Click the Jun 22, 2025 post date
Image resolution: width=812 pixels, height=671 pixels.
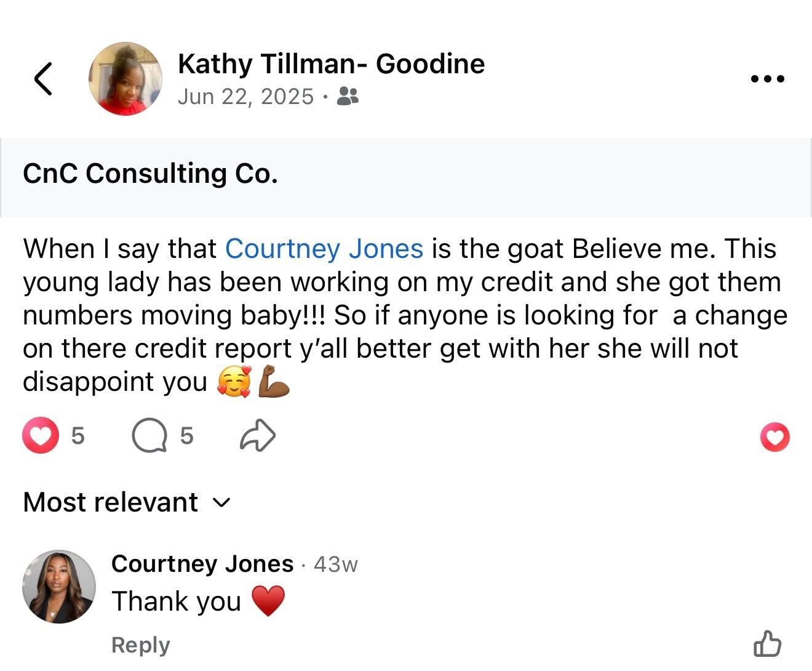pos(245,97)
